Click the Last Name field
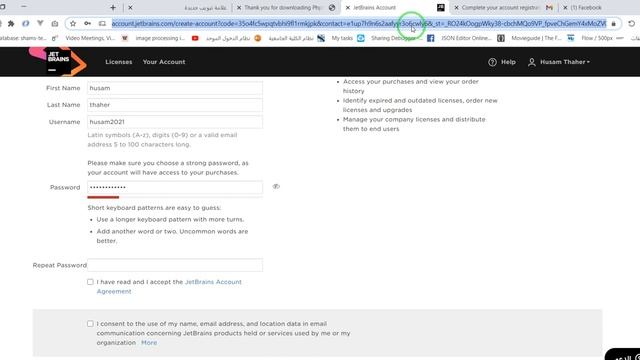 click(175, 105)
